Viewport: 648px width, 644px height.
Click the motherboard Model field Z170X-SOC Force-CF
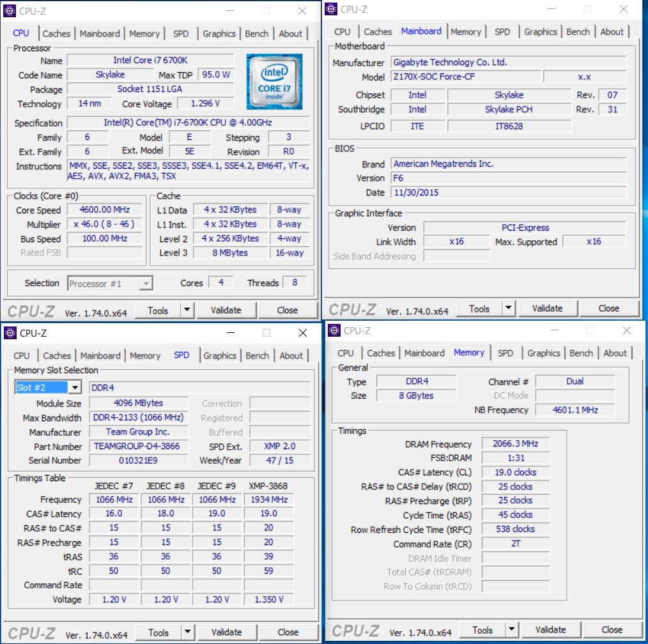point(465,77)
